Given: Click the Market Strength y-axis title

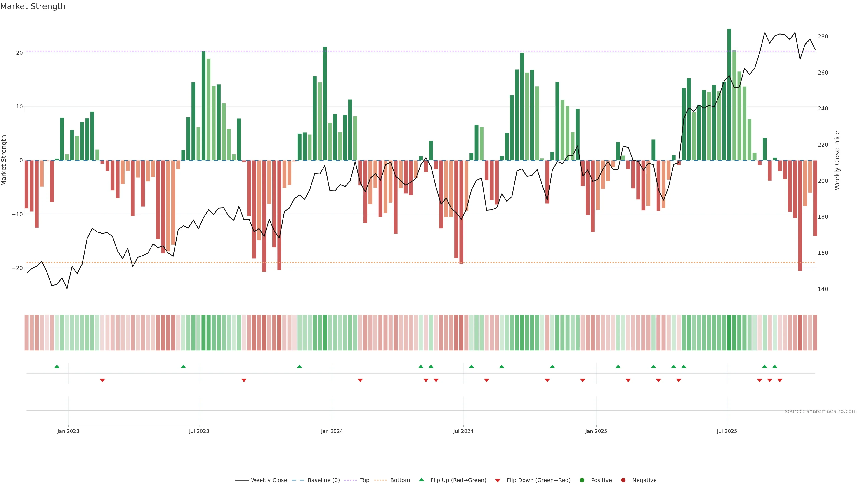Looking at the screenshot, I should pyautogui.click(x=4, y=160).
